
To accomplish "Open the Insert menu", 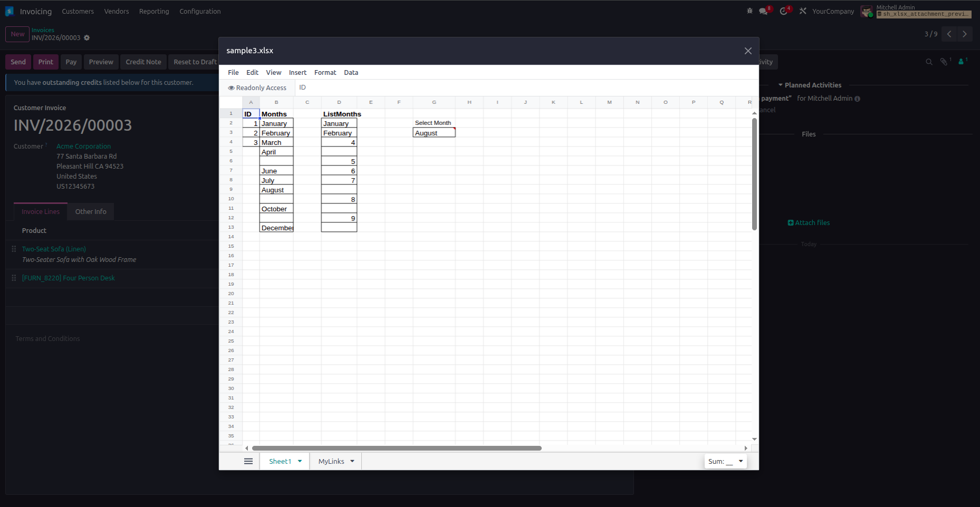I will point(297,73).
